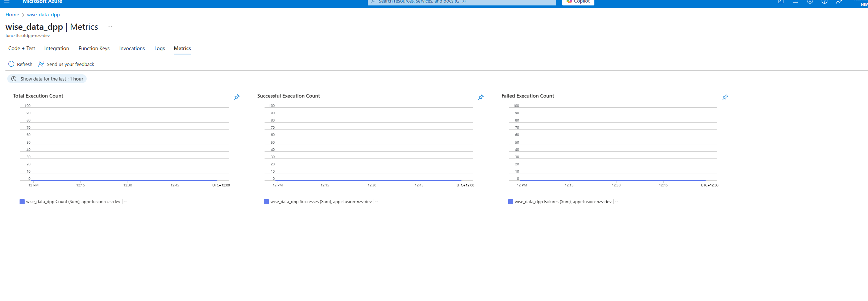Click 12:30 on Total Execution Count axis

128,185
